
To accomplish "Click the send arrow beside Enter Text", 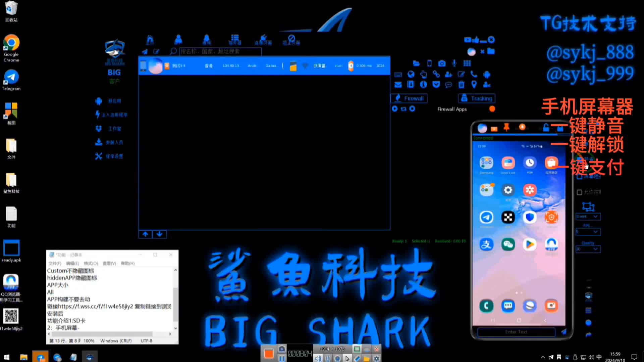I will [x=563, y=332].
